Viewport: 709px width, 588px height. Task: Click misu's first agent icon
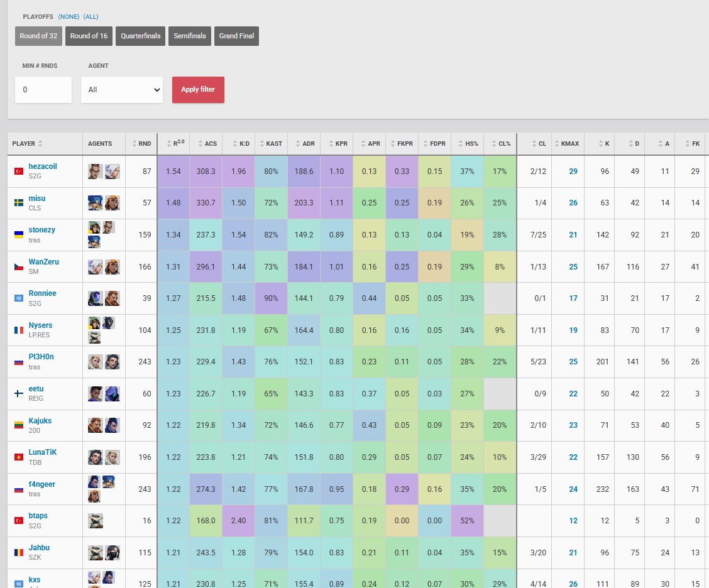tap(96, 203)
